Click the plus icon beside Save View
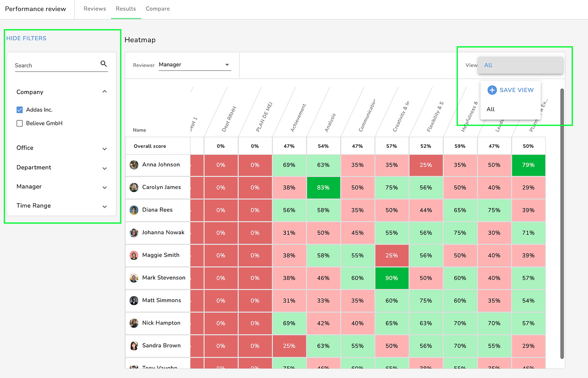The width and height of the screenshot is (588, 378). (492, 90)
